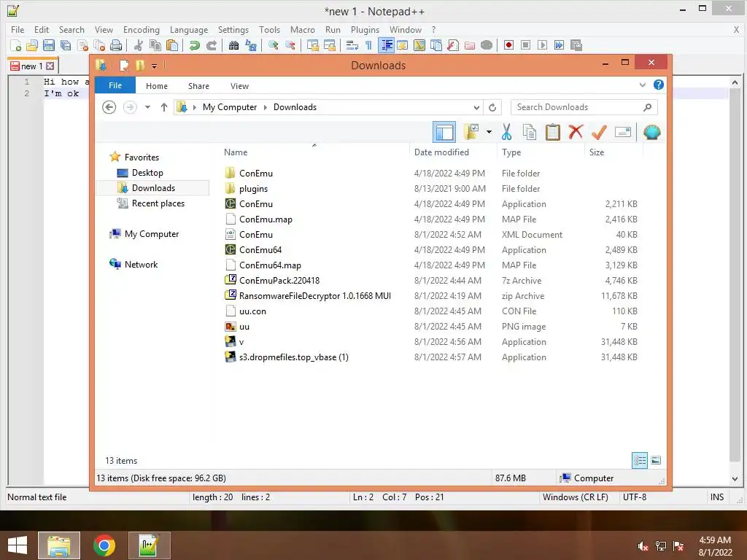Click the Zoom Out magnifier in Notepad++ toolbar
The image size is (747, 560).
tap(290, 45)
